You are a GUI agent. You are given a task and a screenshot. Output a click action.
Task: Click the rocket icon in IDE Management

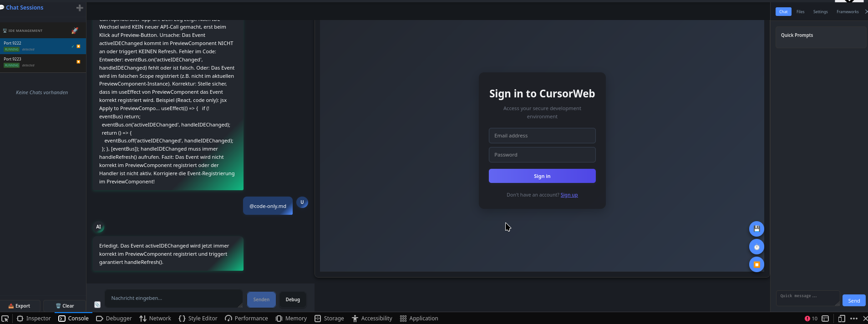click(75, 30)
